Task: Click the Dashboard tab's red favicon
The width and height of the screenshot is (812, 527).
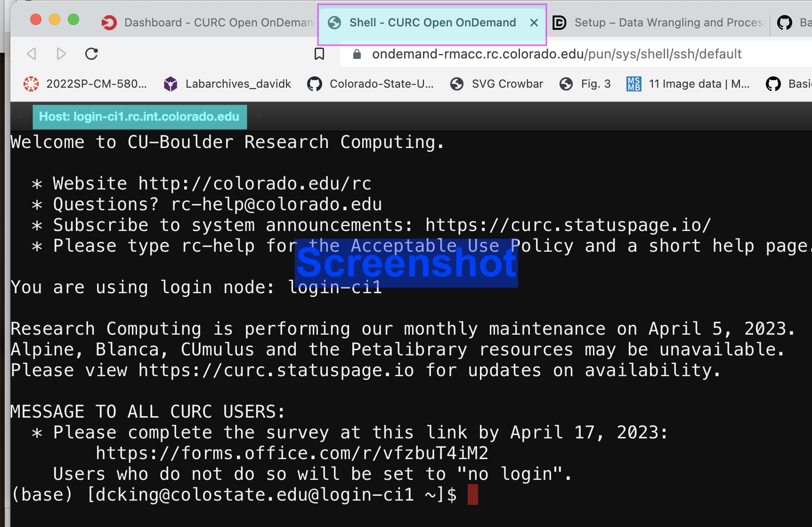Action: 109,22
